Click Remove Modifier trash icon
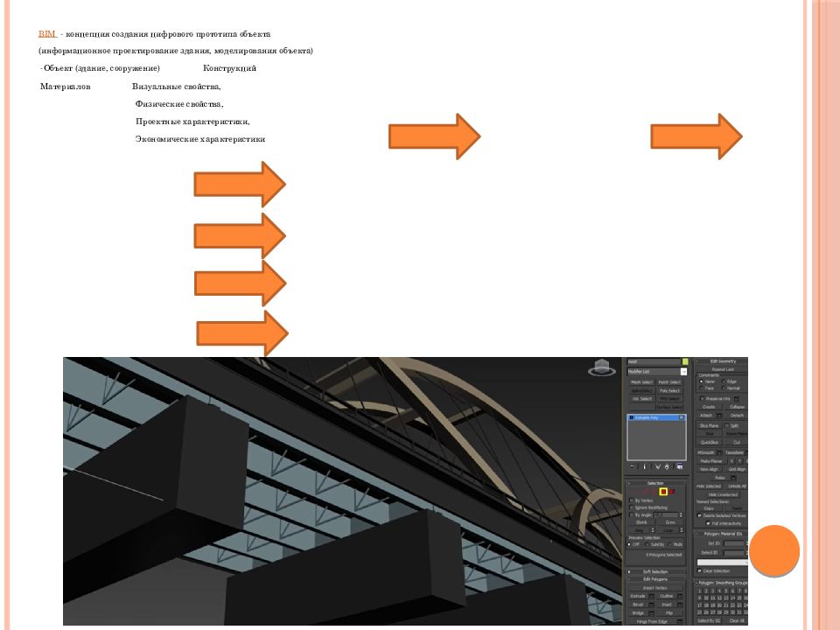Screen dimensions: 840x630 tap(667, 466)
